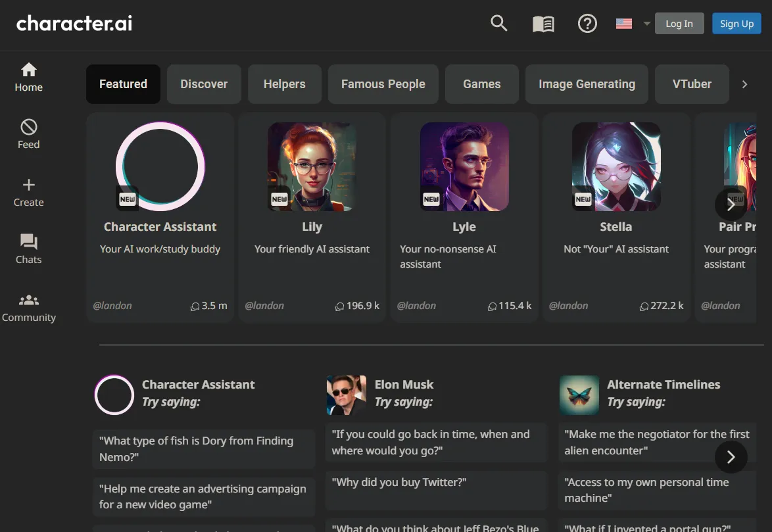Screen dimensions: 772x532
Task: Open the character book guide icon
Action: (543, 23)
